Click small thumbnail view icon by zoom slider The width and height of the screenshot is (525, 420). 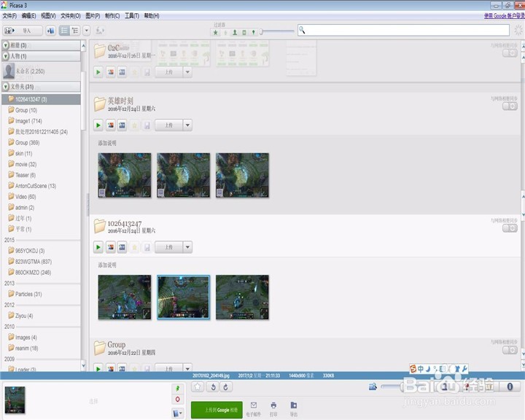tap(373, 387)
